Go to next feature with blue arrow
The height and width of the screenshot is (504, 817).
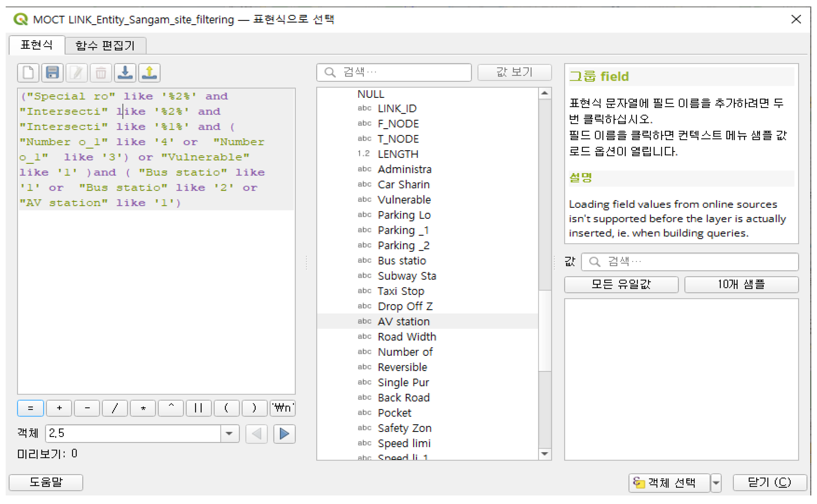pyautogui.click(x=284, y=434)
